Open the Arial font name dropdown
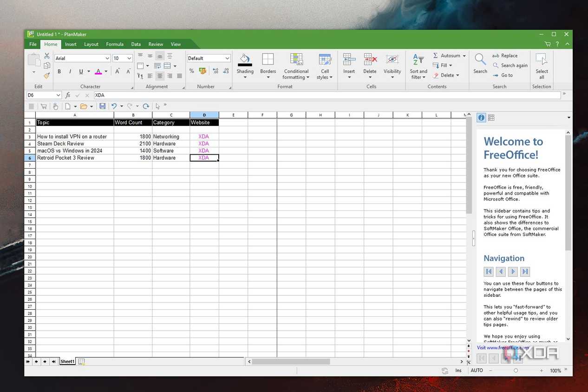The height and width of the screenshot is (392, 588). (107, 59)
